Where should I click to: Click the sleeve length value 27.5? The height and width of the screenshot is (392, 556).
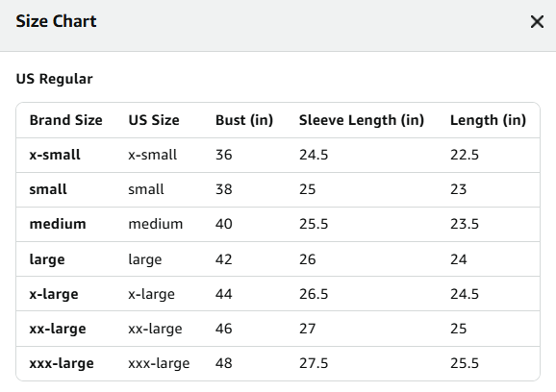(x=314, y=363)
